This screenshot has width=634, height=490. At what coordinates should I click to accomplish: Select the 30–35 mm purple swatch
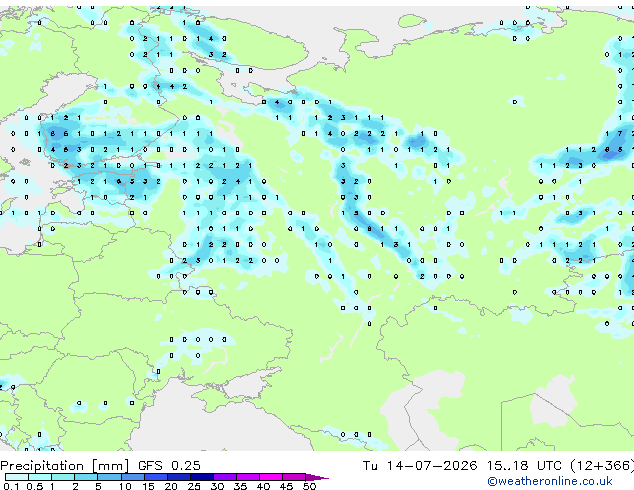[225, 477]
